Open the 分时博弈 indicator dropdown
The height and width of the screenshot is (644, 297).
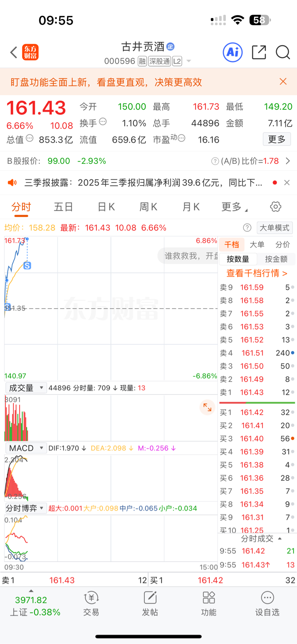pyautogui.click(x=26, y=508)
